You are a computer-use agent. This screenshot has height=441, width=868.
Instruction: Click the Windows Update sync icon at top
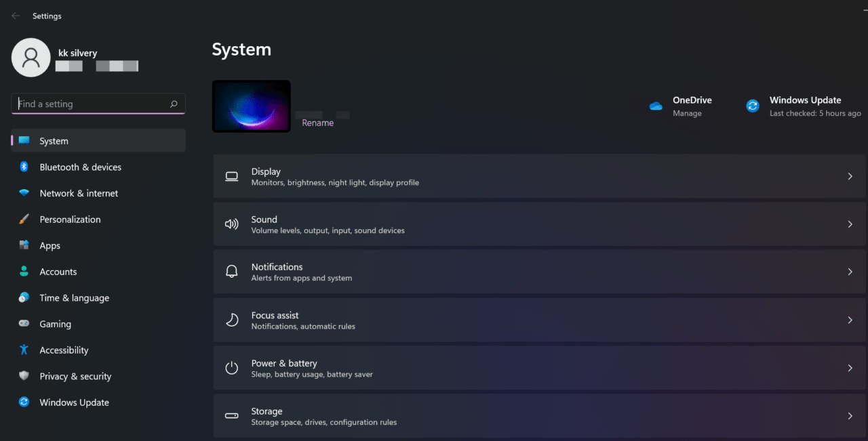[753, 106]
